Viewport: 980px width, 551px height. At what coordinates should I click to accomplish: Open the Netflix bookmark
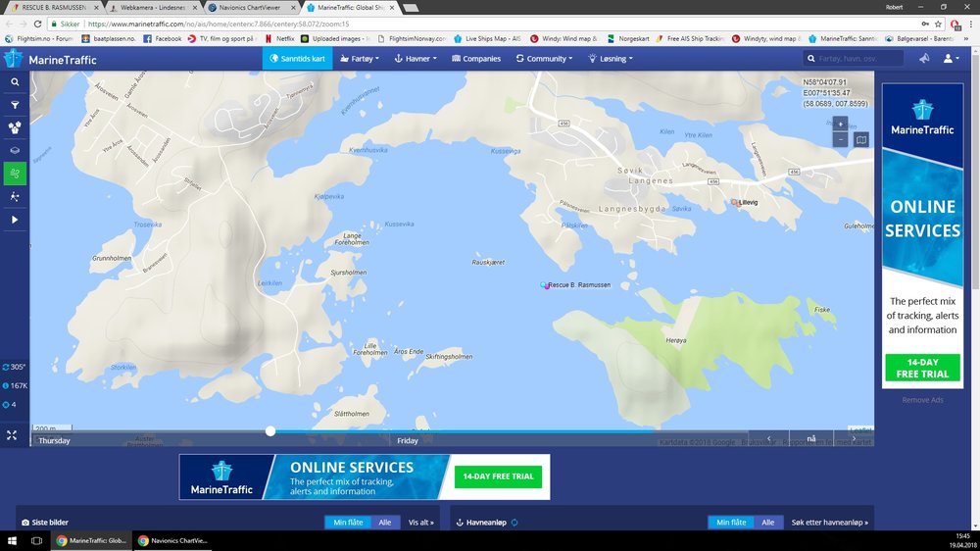click(279, 39)
